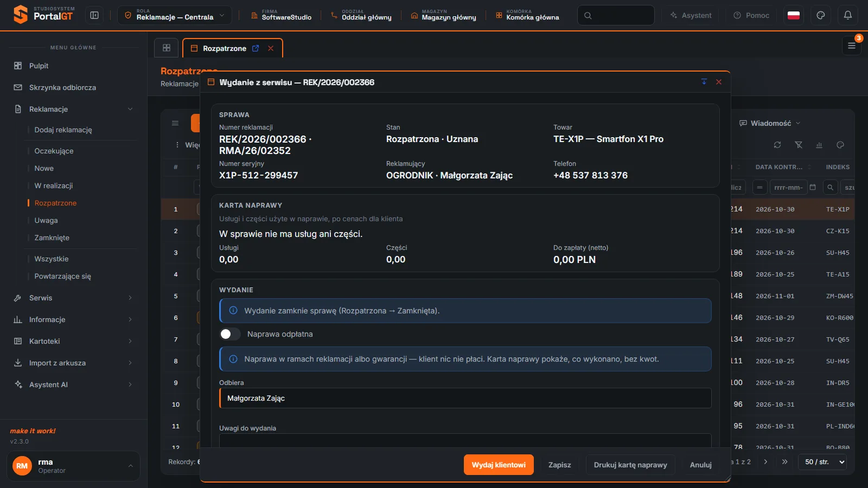Pop out the Rozpatrzone tab in new window
868x488 pixels.
[x=256, y=48]
